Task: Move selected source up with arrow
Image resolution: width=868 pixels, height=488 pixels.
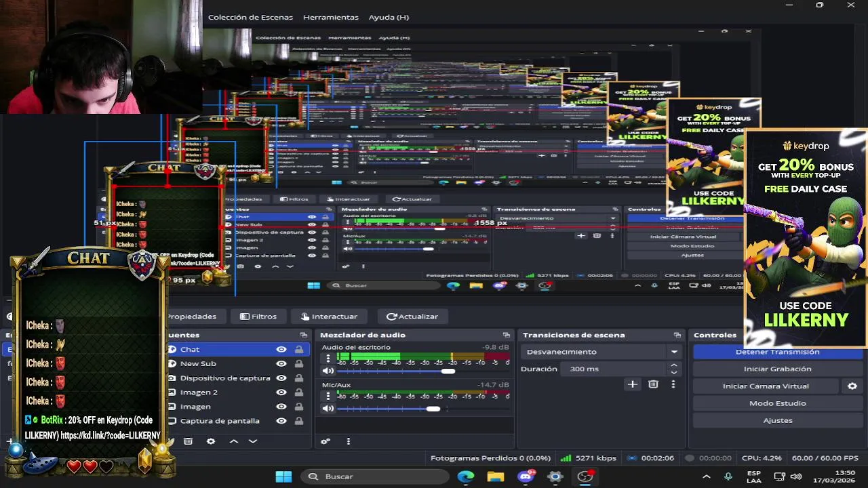Action: pyautogui.click(x=234, y=441)
